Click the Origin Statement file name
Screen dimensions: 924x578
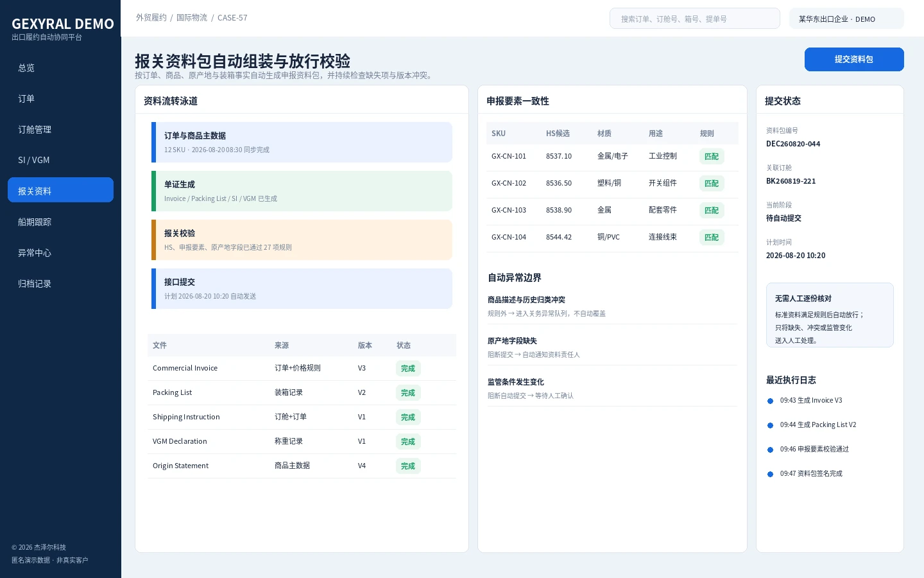180,466
